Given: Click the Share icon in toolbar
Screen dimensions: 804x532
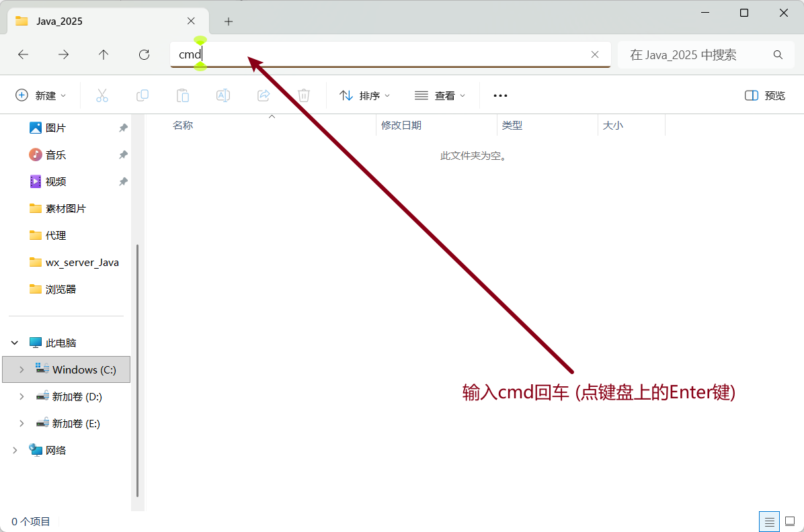Looking at the screenshot, I should click(264, 95).
